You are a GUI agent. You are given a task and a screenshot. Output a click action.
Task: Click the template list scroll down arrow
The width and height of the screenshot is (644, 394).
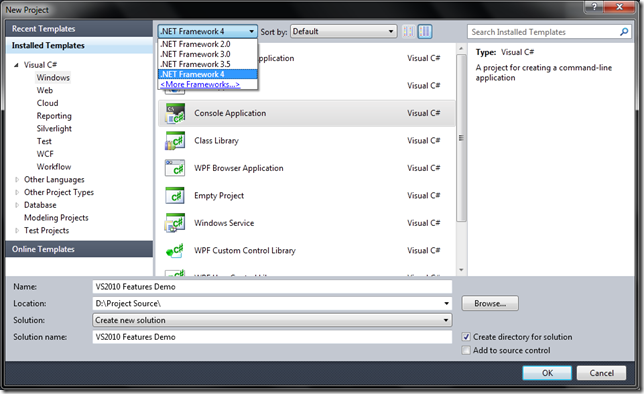(x=461, y=270)
